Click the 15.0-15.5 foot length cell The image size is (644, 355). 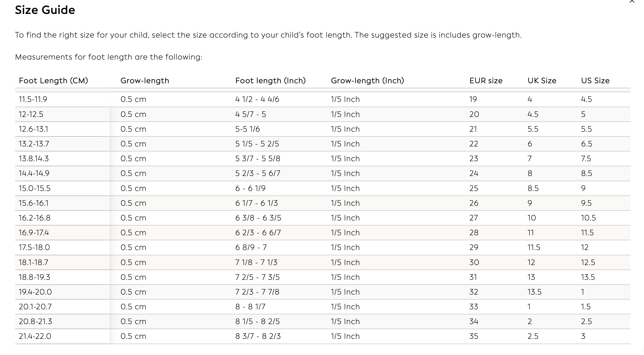pos(34,188)
